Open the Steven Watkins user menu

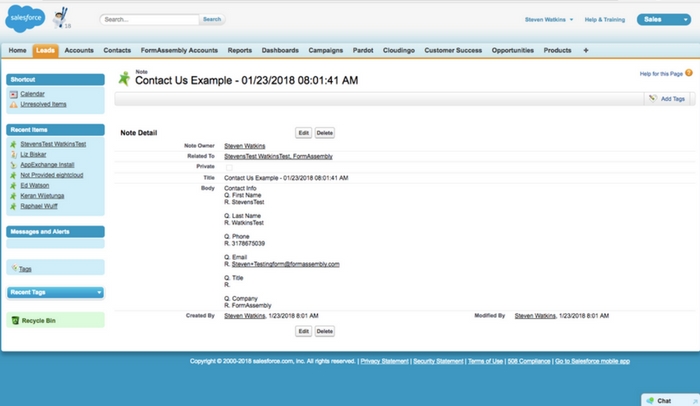pos(549,20)
